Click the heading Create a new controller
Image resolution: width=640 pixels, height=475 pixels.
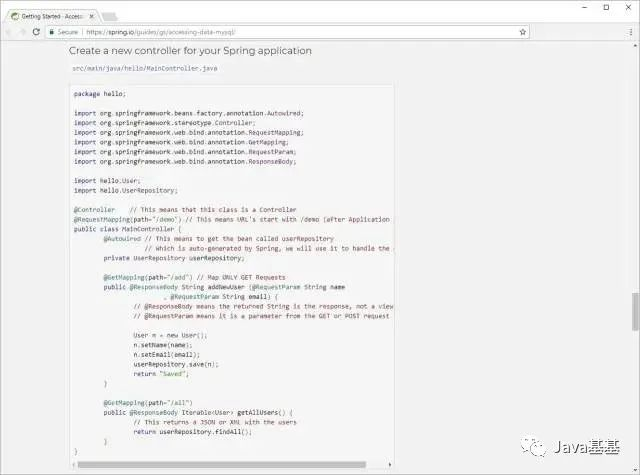pyautogui.click(x=190, y=51)
